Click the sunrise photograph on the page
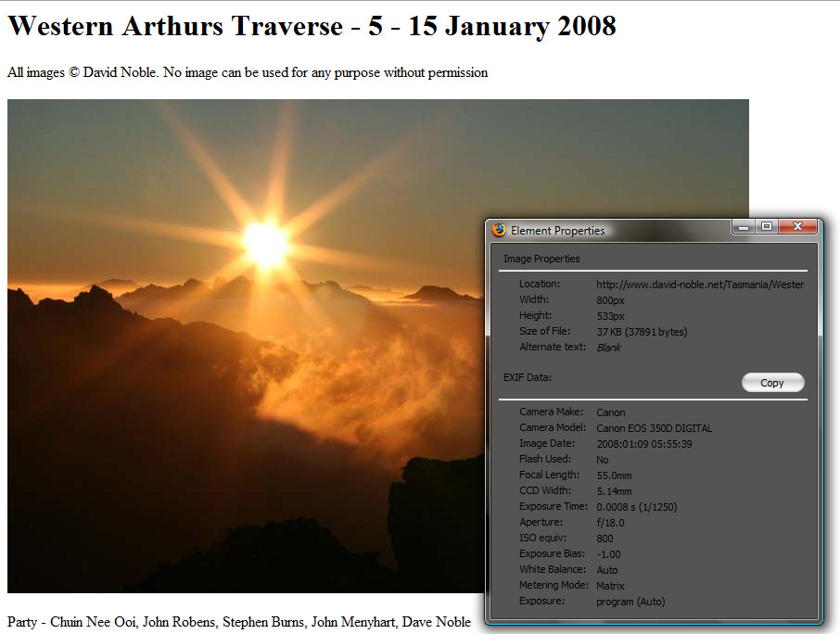 point(246,346)
